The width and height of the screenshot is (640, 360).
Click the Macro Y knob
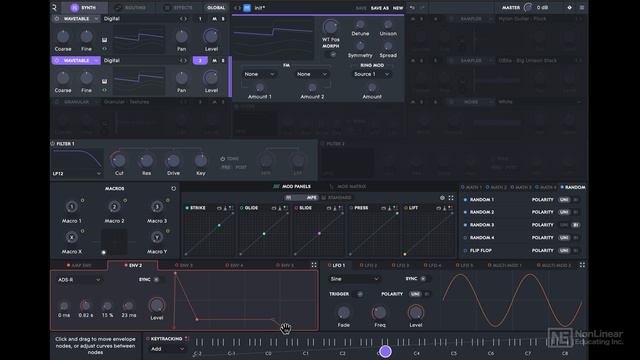pyautogui.click(x=157, y=237)
